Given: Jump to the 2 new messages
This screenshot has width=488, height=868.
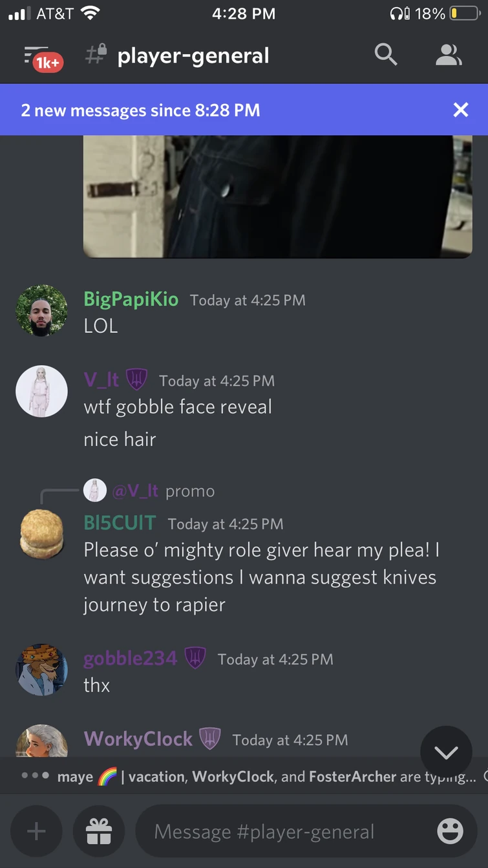Looking at the screenshot, I should 140,110.
